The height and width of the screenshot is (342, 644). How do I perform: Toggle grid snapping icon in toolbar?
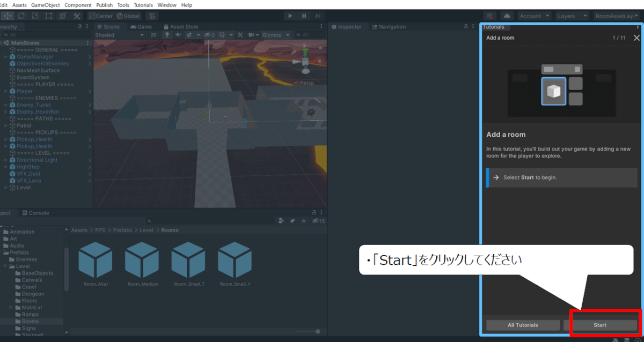click(152, 16)
